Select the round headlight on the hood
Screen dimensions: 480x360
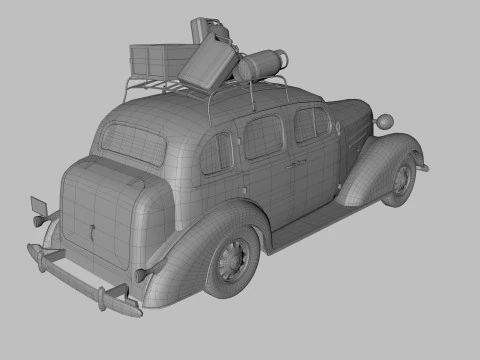pos(384,121)
